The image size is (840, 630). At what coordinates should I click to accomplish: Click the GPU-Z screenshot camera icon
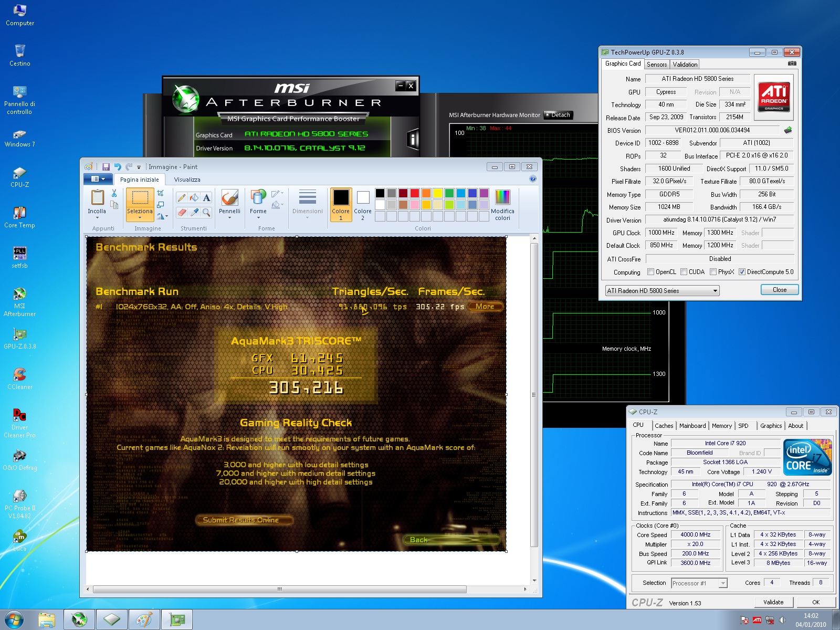(792, 64)
